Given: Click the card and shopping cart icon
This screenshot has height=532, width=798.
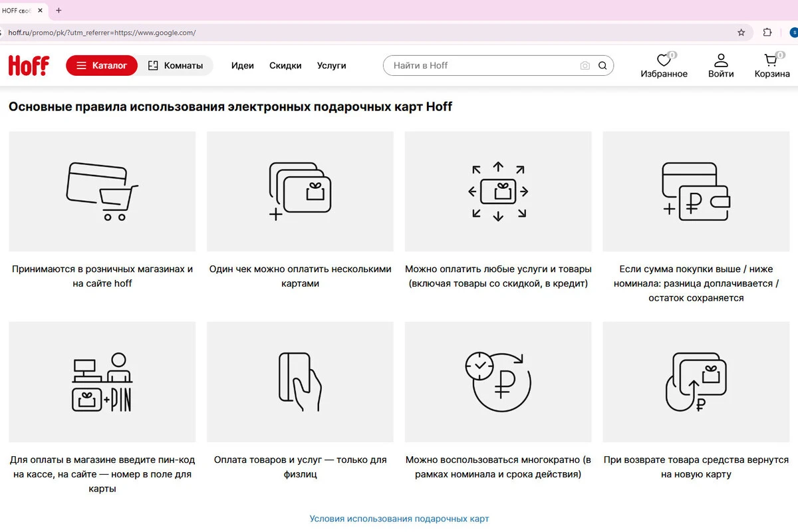Looking at the screenshot, I should click(102, 192).
